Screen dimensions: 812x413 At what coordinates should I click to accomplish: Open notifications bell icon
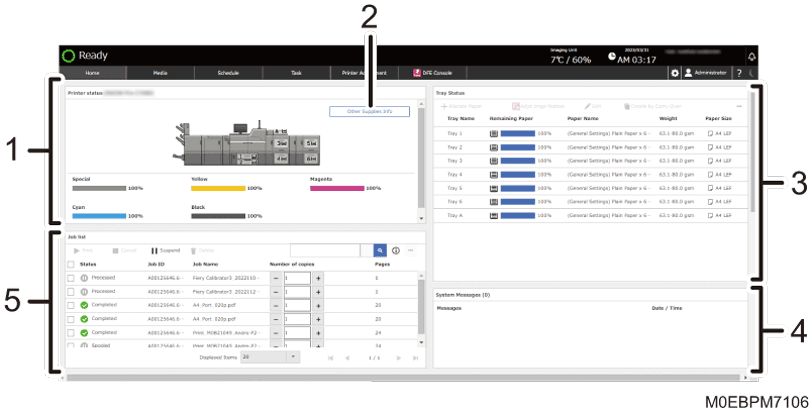coord(752,56)
